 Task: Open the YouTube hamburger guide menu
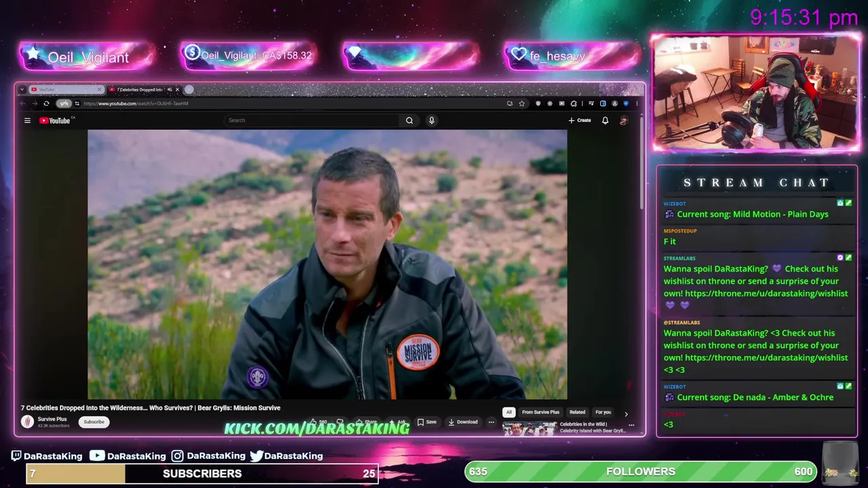point(27,121)
